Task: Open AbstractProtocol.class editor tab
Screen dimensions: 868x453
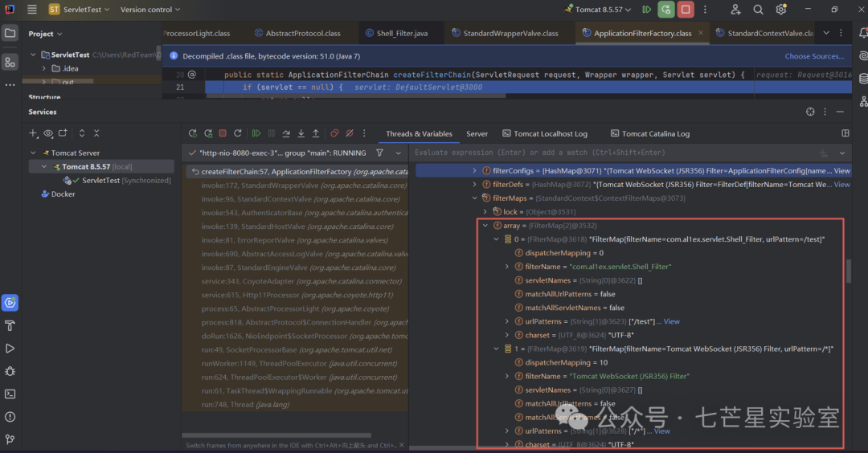Action: pos(297,33)
